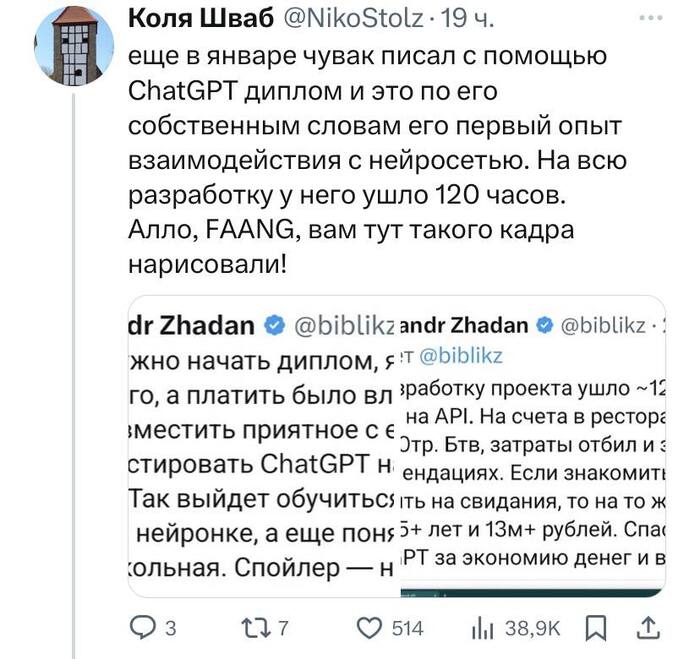Click the retweet count of 7
The height and width of the screenshot is (659, 700).
point(282,629)
